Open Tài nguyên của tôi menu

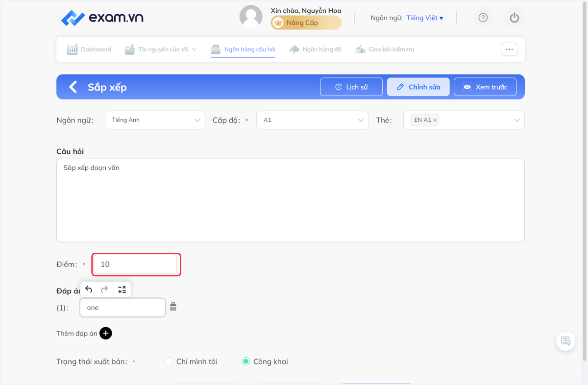(161, 49)
